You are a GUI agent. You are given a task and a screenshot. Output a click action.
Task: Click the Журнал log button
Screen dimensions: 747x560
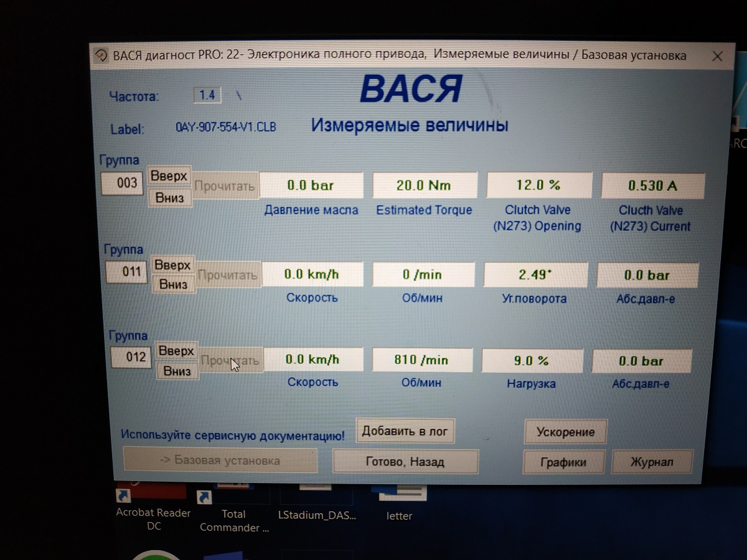[652, 462]
